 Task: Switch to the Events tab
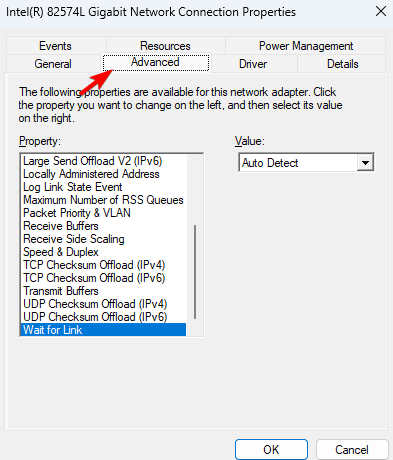pos(55,46)
